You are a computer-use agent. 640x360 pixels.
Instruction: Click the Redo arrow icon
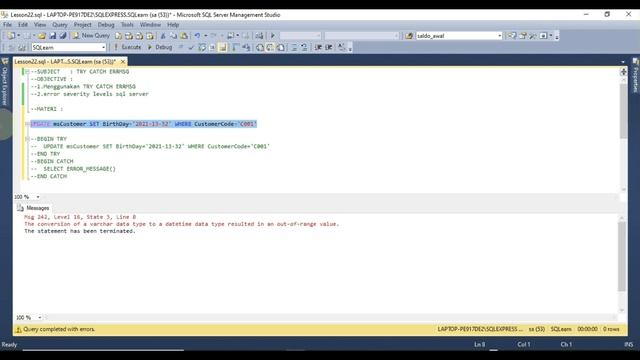pos(213,36)
